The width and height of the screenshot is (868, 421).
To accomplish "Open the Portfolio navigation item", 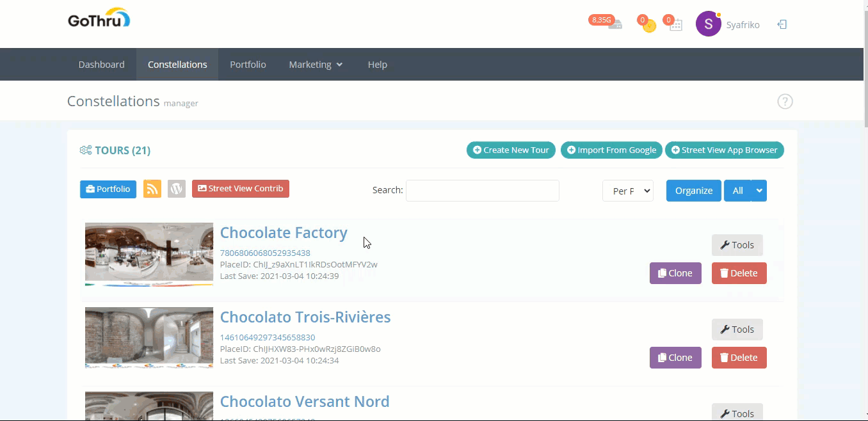I will (248, 65).
